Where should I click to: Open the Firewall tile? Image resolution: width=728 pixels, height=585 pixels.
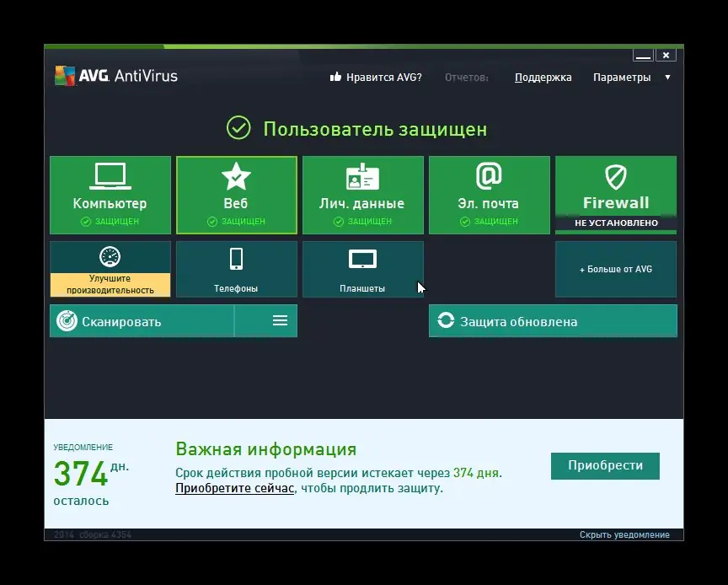(x=616, y=195)
